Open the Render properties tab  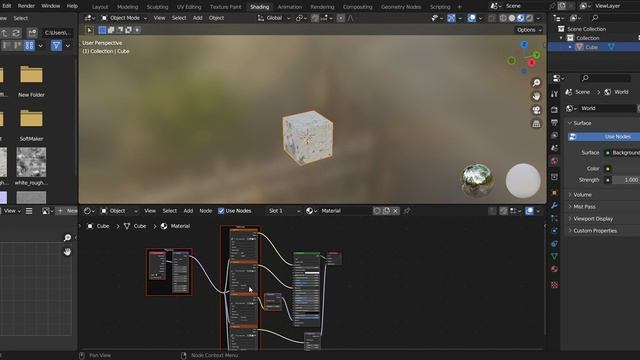[x=554, y=110]
